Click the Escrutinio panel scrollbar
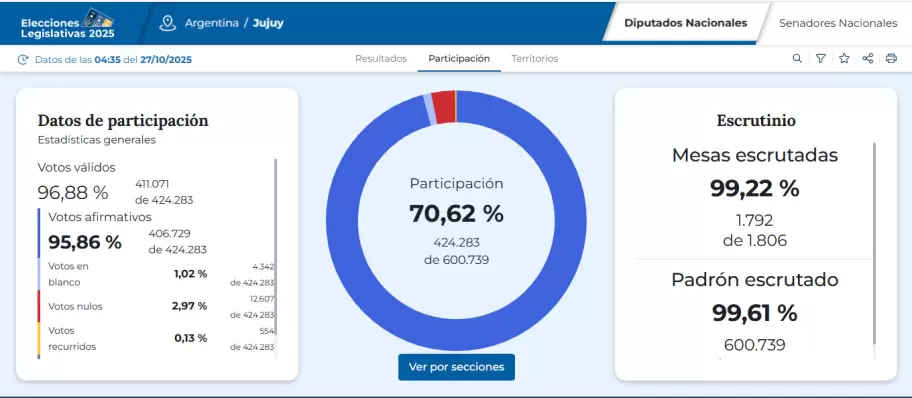This screenshot has height=398, width=912. (x=874, y=244)
